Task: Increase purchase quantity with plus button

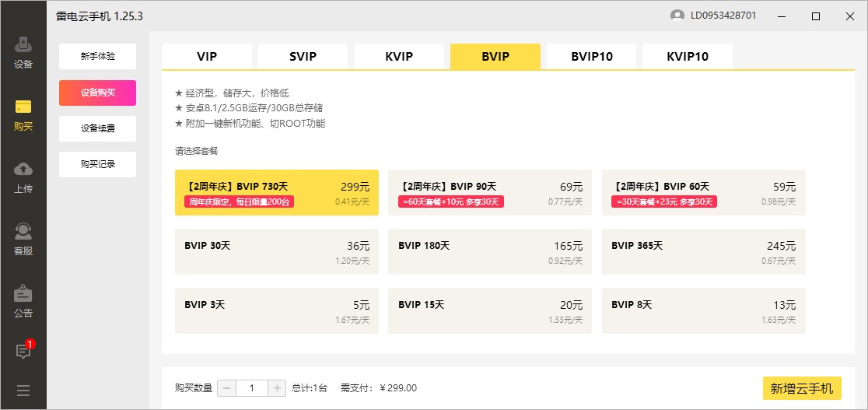Action: (x=277, y=388)
